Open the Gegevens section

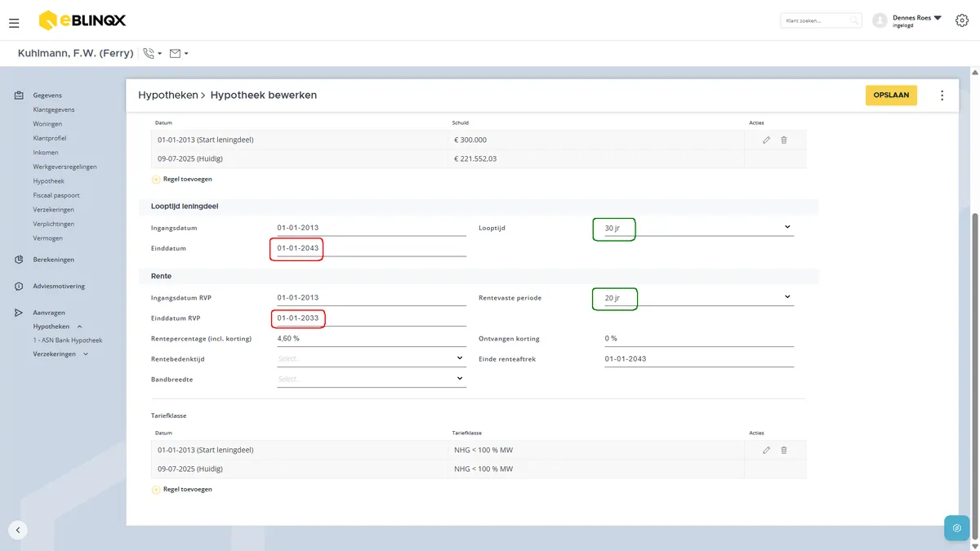click(x=47, y=96)
